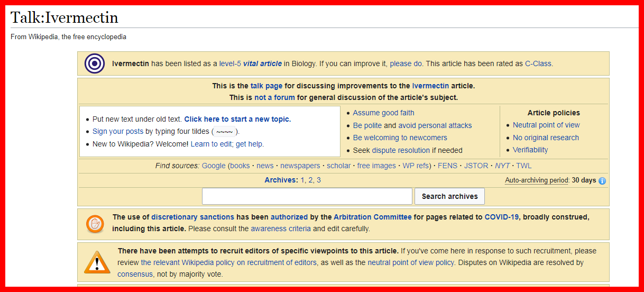Click the orange warning triangle icon
644x292 pixels.
click(97, 262)
